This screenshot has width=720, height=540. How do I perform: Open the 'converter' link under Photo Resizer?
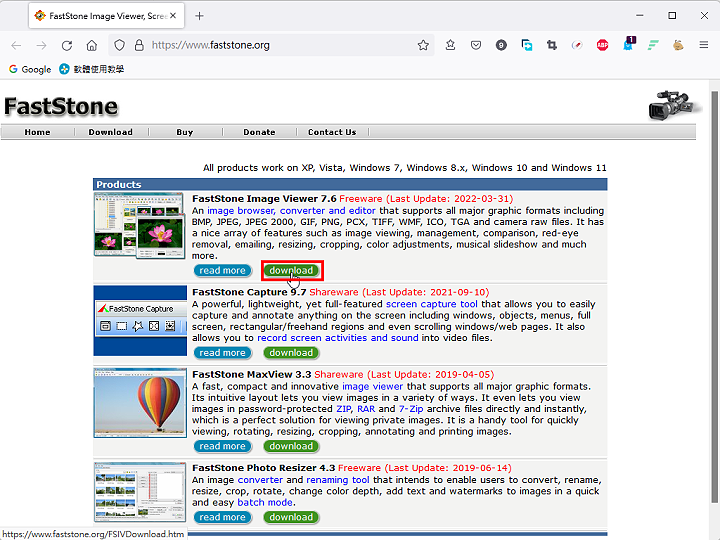[x=260, y=480]
